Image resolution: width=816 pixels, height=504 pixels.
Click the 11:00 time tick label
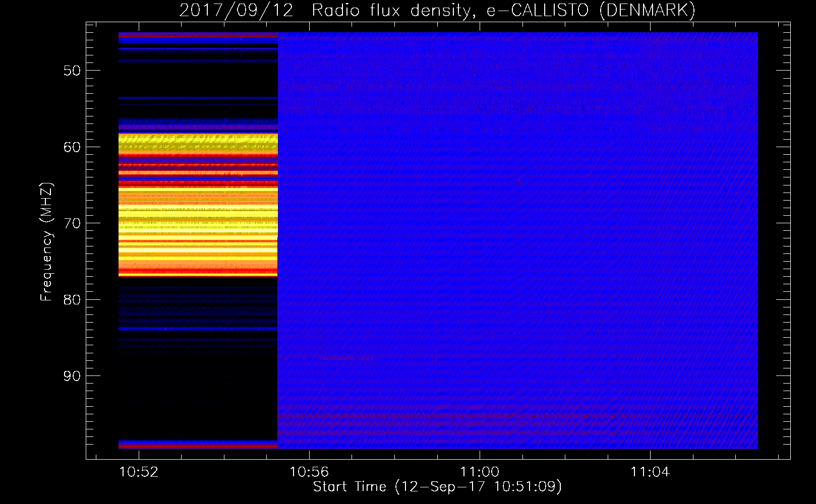(x=479, y=472)
